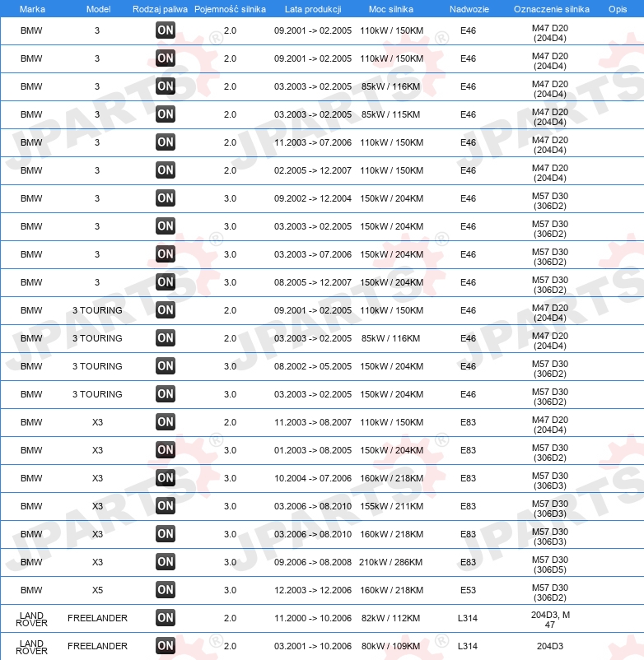
Task: Click the ON icon in the X3 10.2004 -> 07.2006 row
Action: tap(165, 478)
